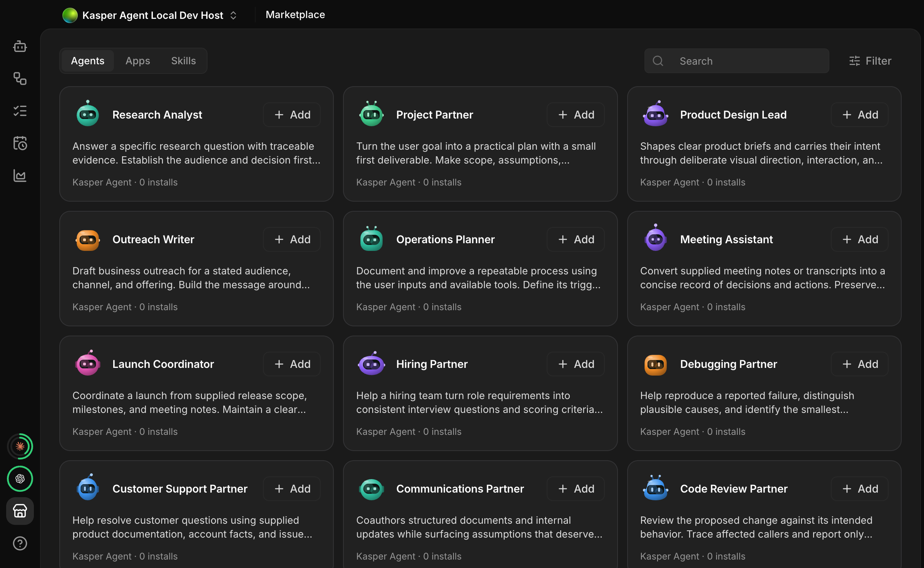Click the Hiring Partner purple robot avatar

[372, 364]
